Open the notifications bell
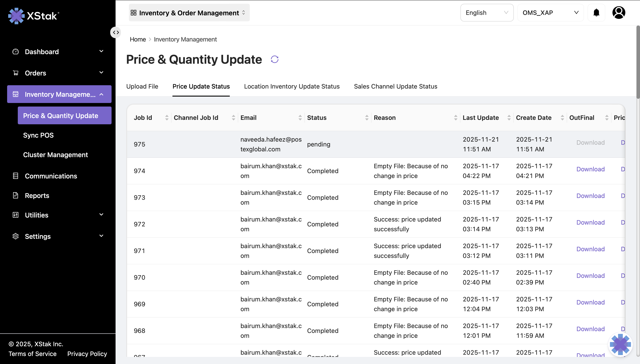640x364 pixels. point(596,12)
